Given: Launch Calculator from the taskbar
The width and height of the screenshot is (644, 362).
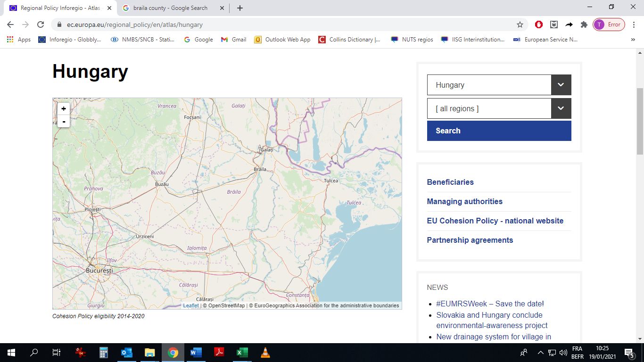Looking at the screenshot, I should [104, 352].
